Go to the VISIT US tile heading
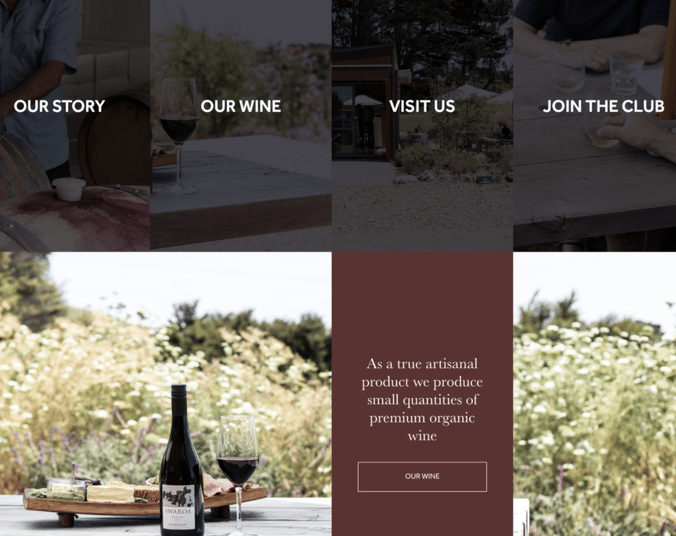This screenshot has height=536, width=676. 422,106
